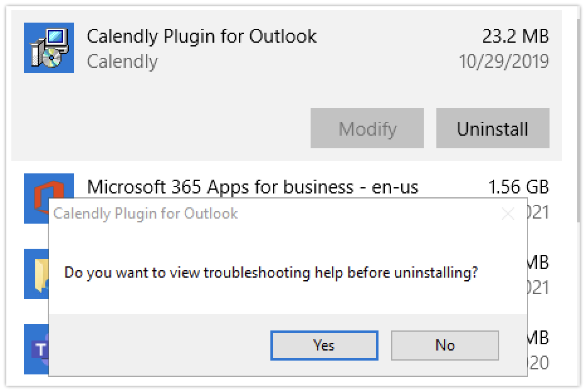Click the 1.56 GB size value
Screen dimensions: 586x392
coord(518,187)
